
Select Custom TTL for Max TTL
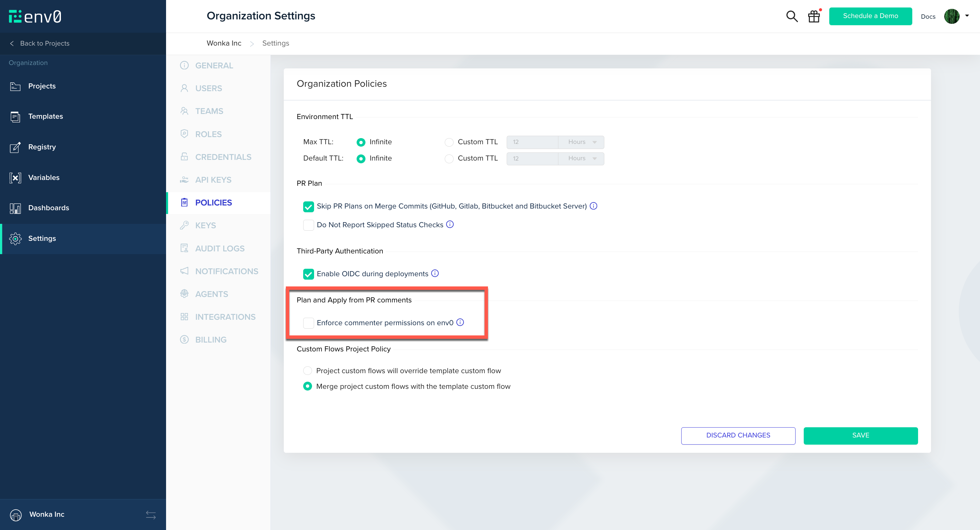click(x=449, y=142)
